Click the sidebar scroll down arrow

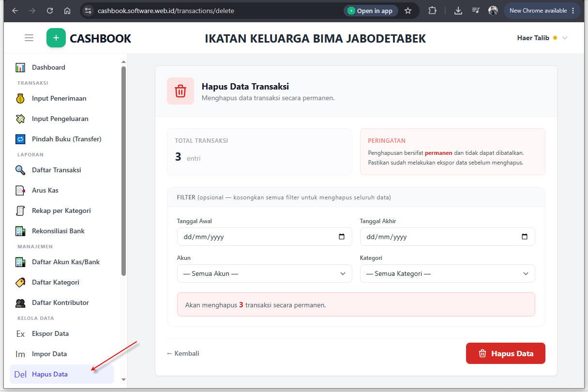pos(123,380)
